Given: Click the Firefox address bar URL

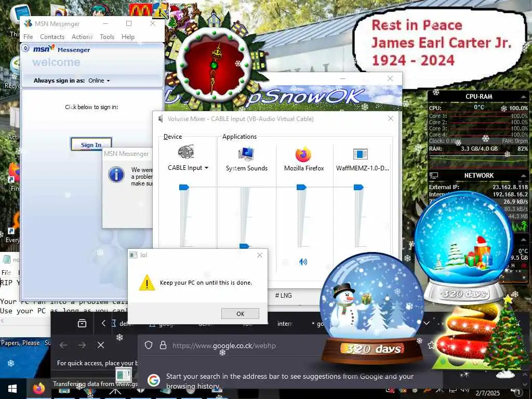Looking at the screenshot, I should coord(224,345).
